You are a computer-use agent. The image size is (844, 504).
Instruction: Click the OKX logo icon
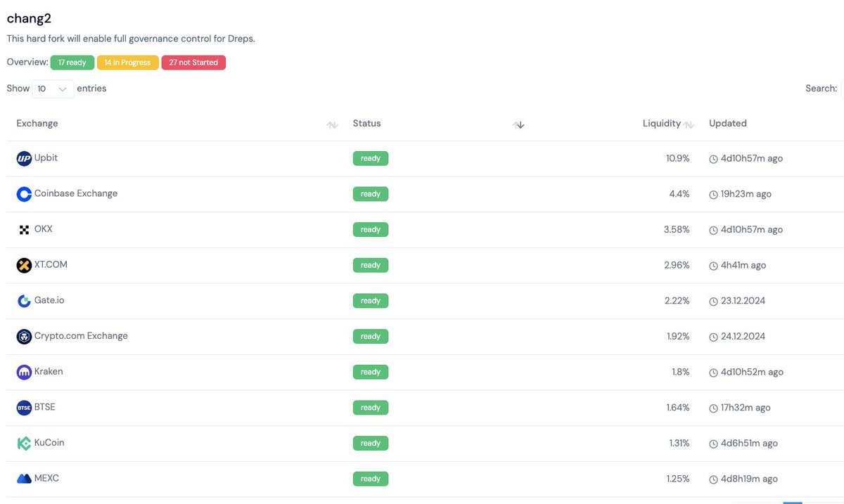click(x=24, y=230)
